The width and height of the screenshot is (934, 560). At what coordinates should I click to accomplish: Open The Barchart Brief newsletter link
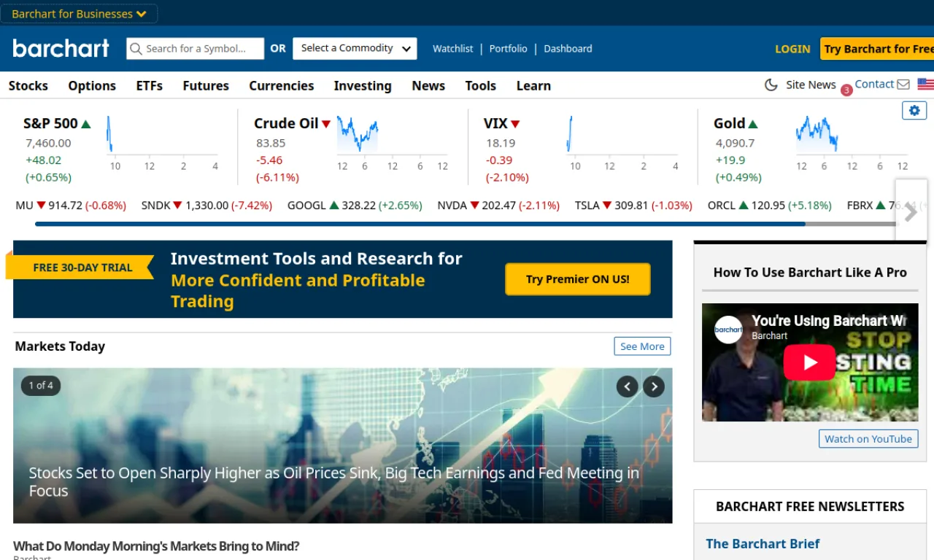[x=763, y=543]
